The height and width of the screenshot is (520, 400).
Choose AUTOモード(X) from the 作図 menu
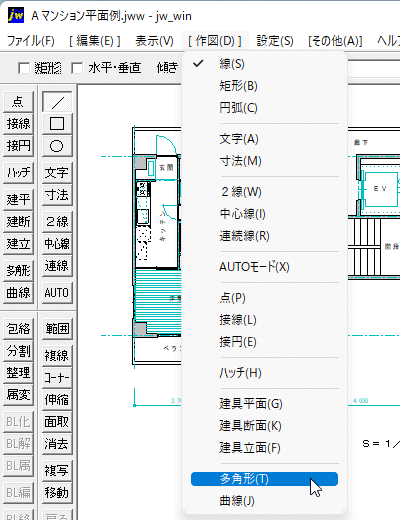point(264,267)
